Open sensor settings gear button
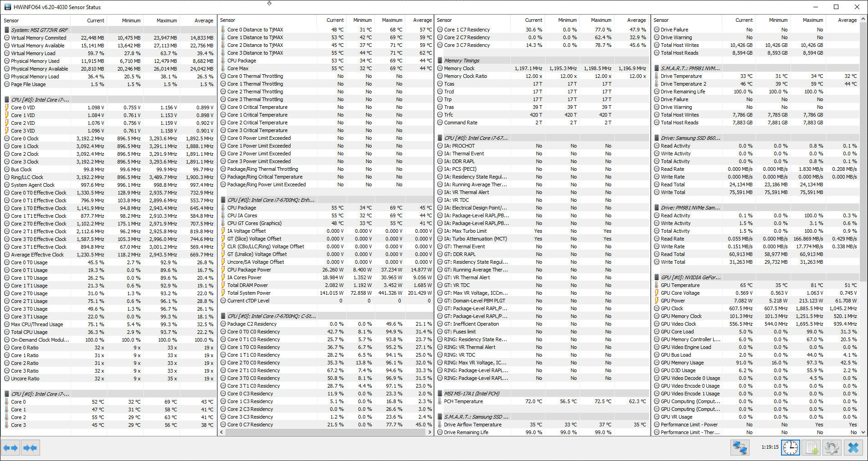868x461 pixels. coord(832,448)
